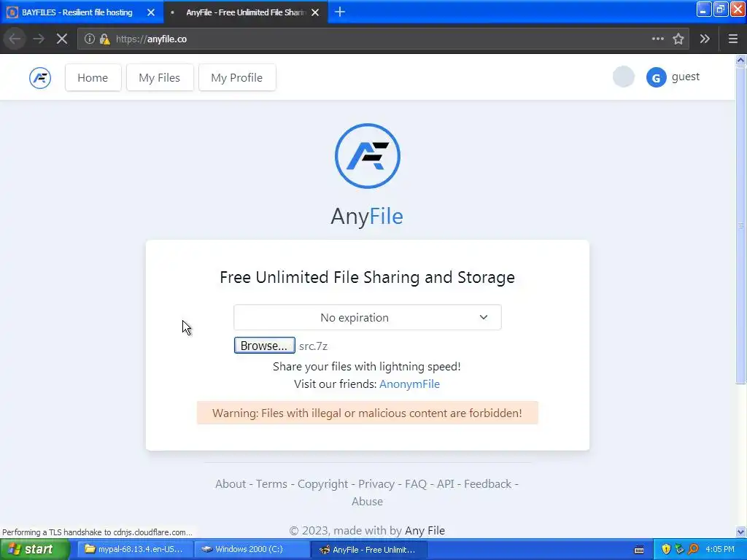Click the orange magnifier tray icon
Viewport: 747px width, 560px height.
[x=693, y=550]
